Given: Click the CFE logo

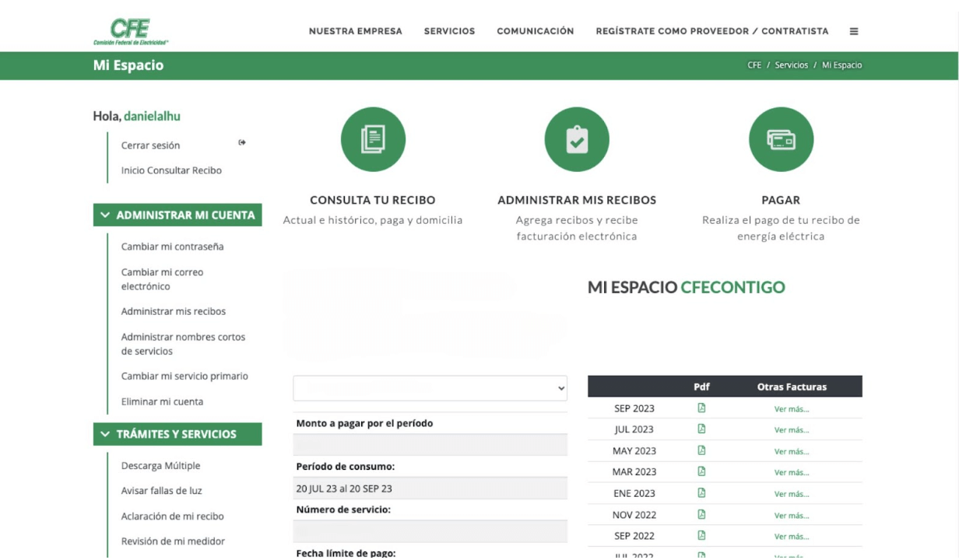Looking at the screenshot, I should point(131,30).
